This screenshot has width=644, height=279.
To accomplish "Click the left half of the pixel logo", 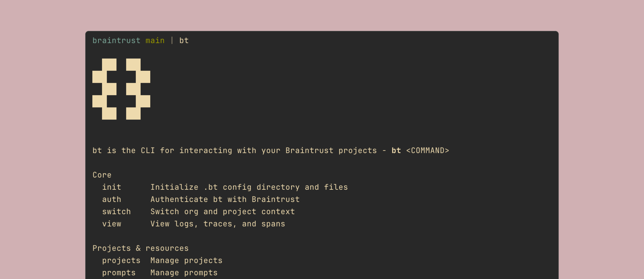I will click(105, 89).
